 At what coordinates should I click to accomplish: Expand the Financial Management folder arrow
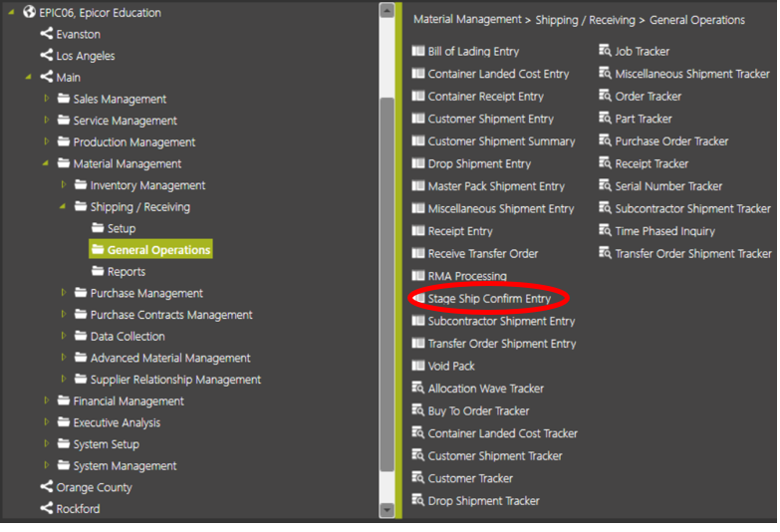coord(46,400)
